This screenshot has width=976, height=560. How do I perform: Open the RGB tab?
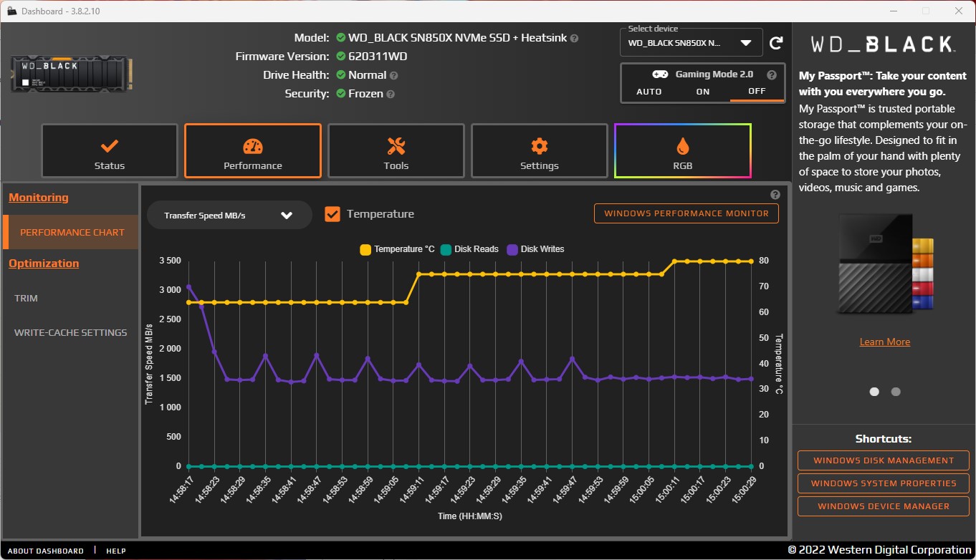(x=683, y=151)
